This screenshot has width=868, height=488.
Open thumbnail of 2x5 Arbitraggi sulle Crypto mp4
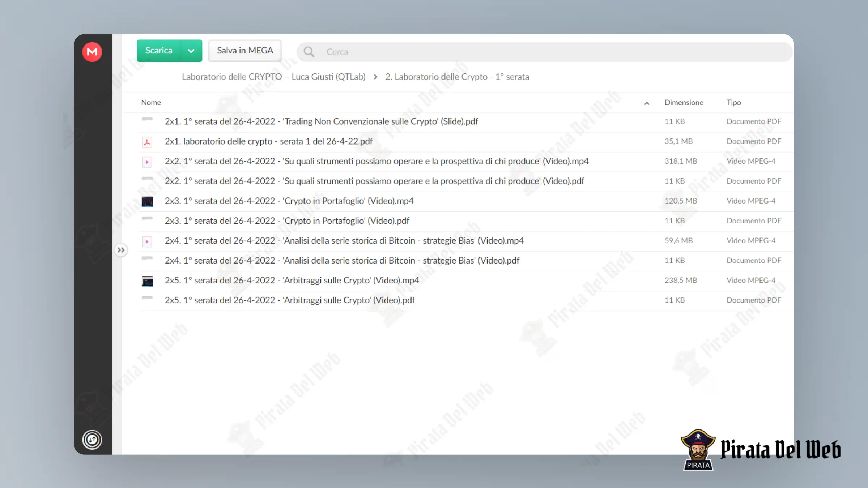(147, 281)
